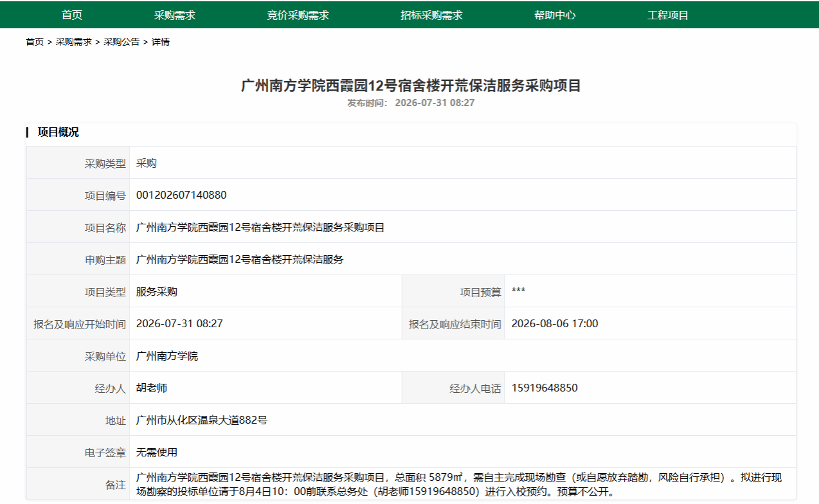Select the phone number 15919648850 in the 经办人电话 row
Viewport: 819px width, 504px height.
pyautogui.click(x=544, y=388)
